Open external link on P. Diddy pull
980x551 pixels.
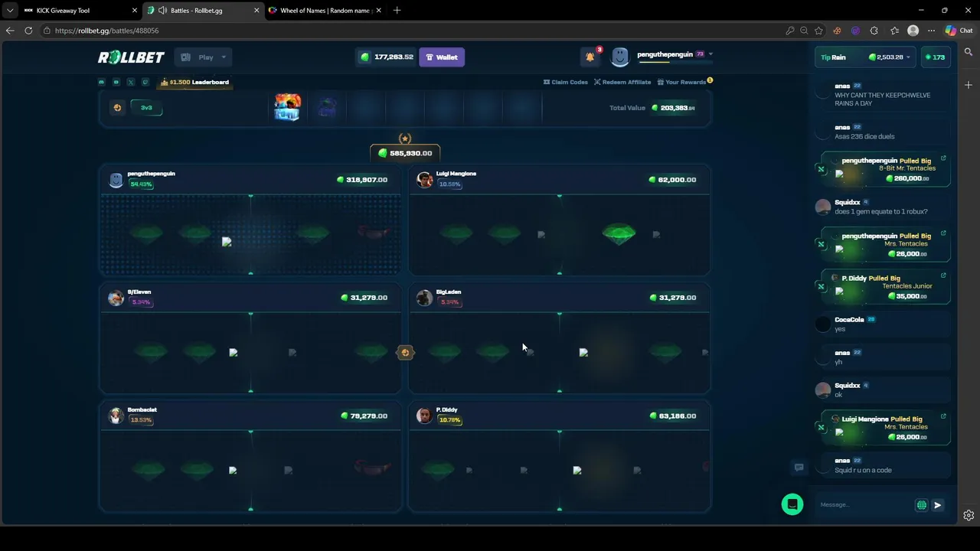tap(943, 275)
